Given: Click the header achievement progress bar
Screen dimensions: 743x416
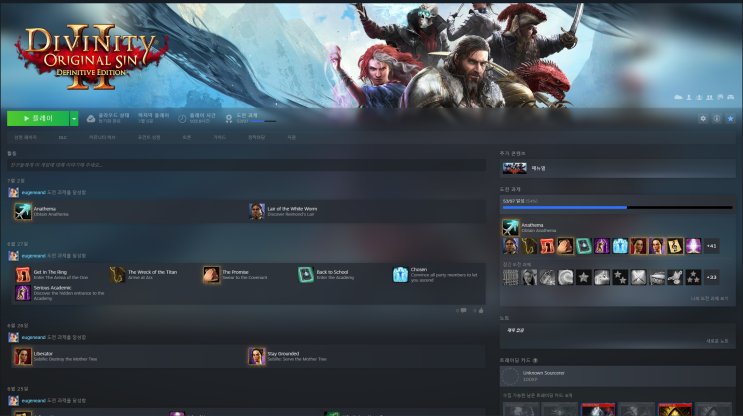Looking at the screenshot, I should [x=263, y=122].
